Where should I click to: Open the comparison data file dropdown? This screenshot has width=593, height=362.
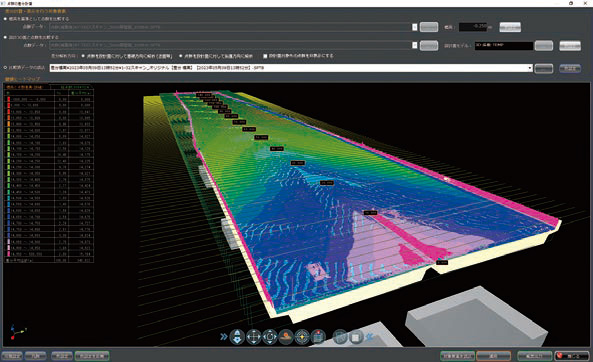(x=530, y=68)
